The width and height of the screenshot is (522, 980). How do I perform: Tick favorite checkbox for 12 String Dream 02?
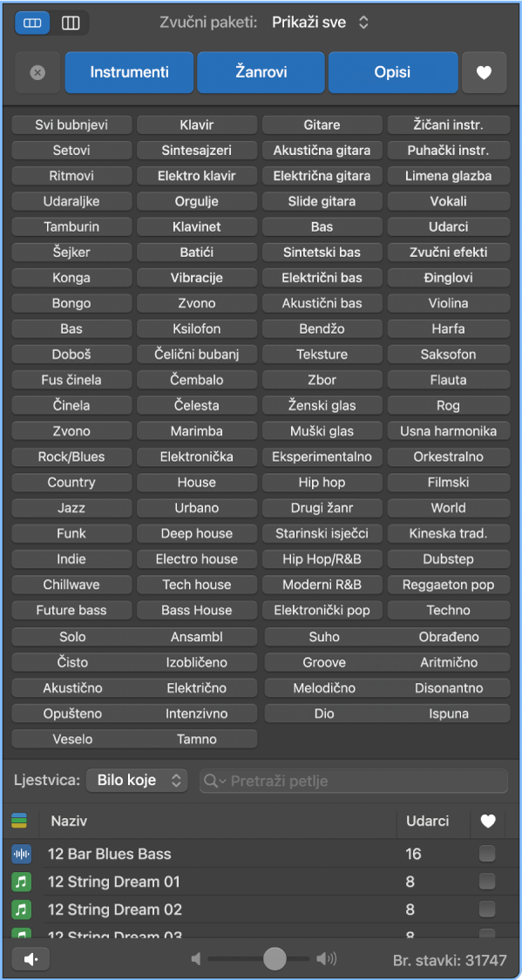click(487, 909)
